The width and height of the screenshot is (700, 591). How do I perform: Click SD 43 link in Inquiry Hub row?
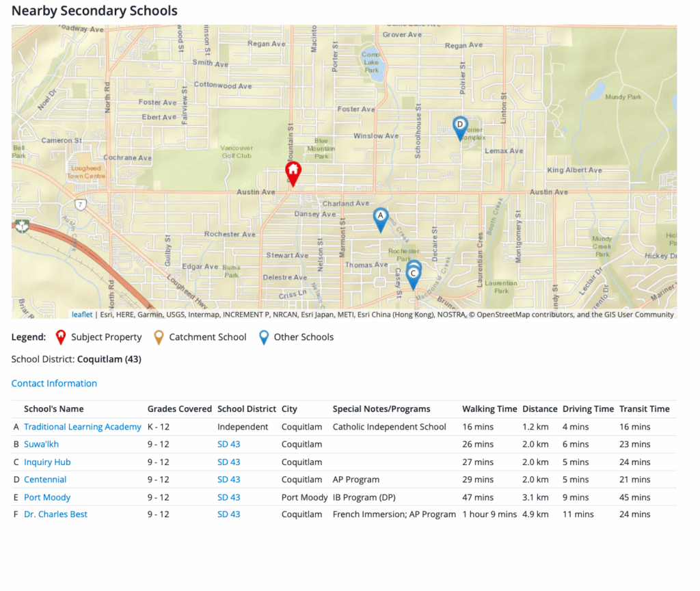228,462
